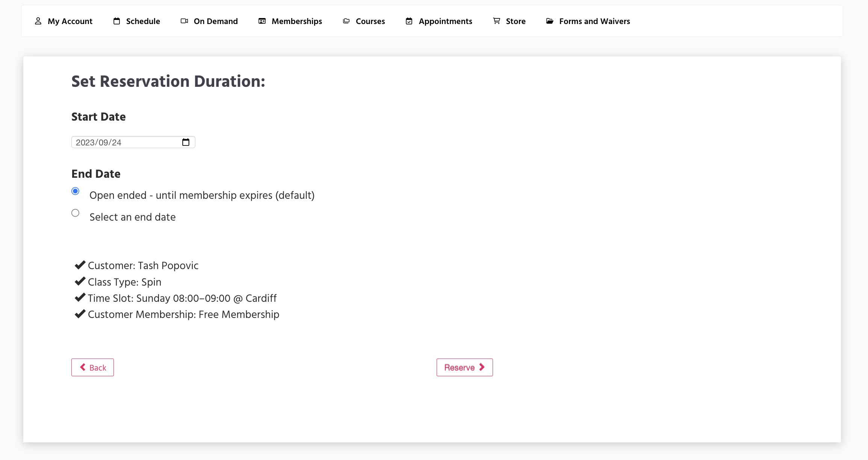Viewport: 868px width, 460px height.
Task: Go to the Appointments menu item
Action: [x=445, y=21]
